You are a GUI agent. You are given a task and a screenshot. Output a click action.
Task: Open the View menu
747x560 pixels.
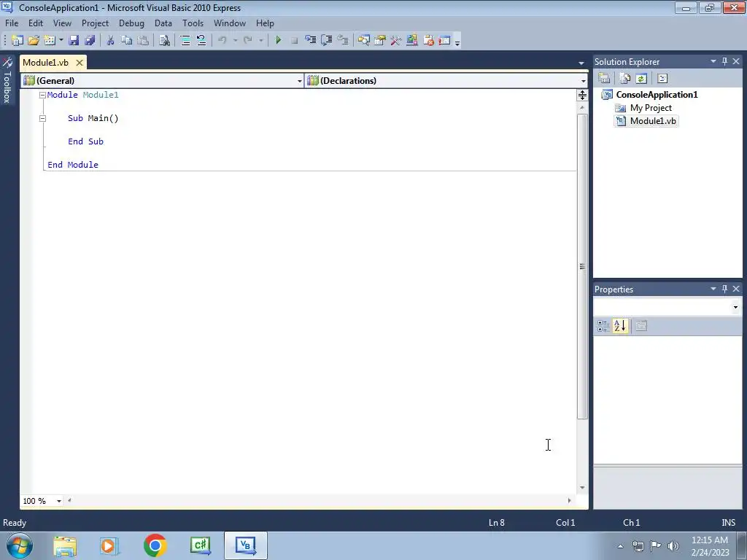(63, 23)
